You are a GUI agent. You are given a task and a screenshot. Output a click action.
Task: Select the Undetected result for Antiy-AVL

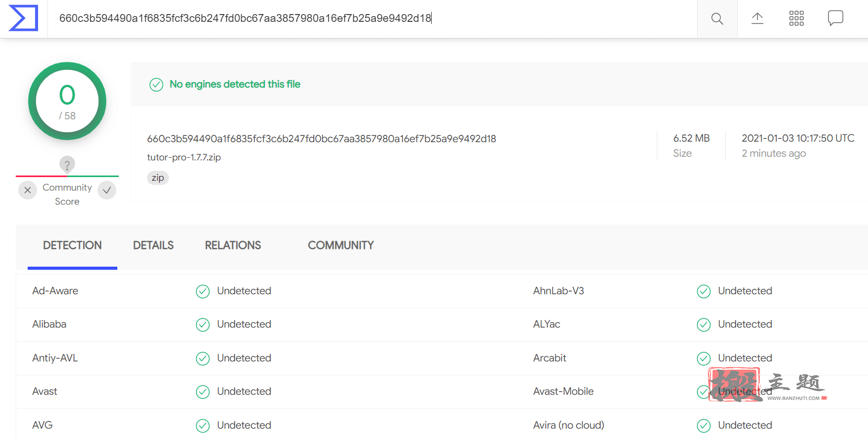click(x=244, y=358)
